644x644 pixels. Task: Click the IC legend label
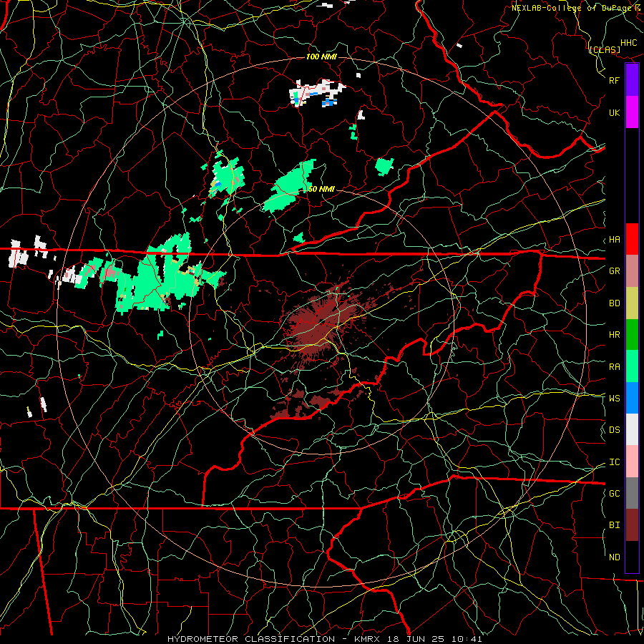615,462
